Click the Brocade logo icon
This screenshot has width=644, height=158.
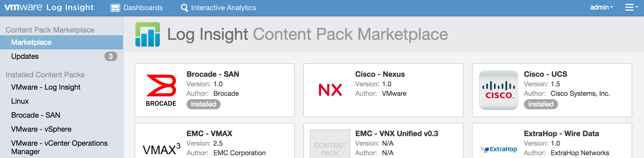point(161,90)
